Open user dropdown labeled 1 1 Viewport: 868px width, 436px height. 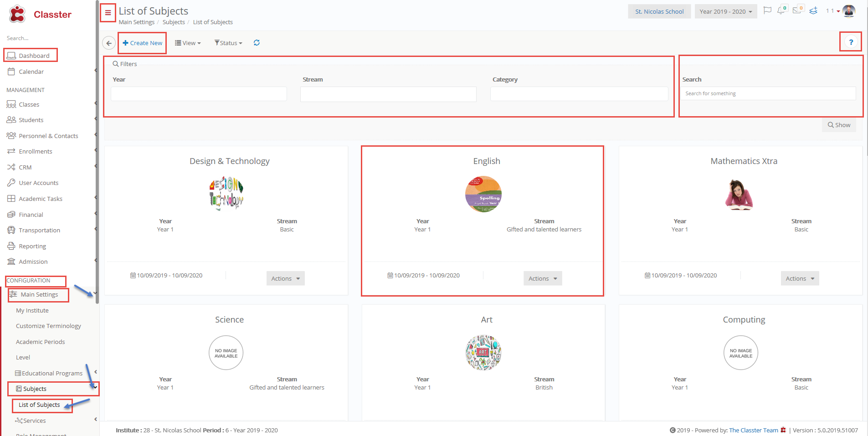click(x=833, y=11)
